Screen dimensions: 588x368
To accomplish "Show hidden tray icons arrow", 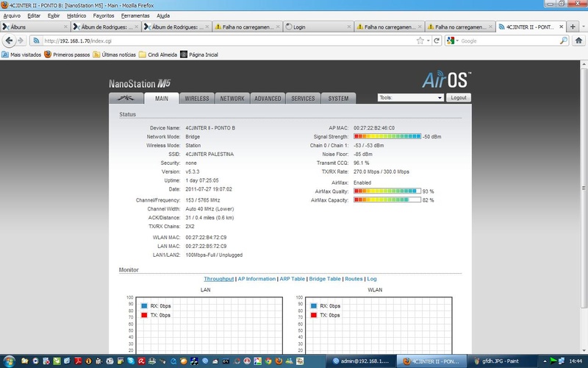I will click(x=545, y=361).
